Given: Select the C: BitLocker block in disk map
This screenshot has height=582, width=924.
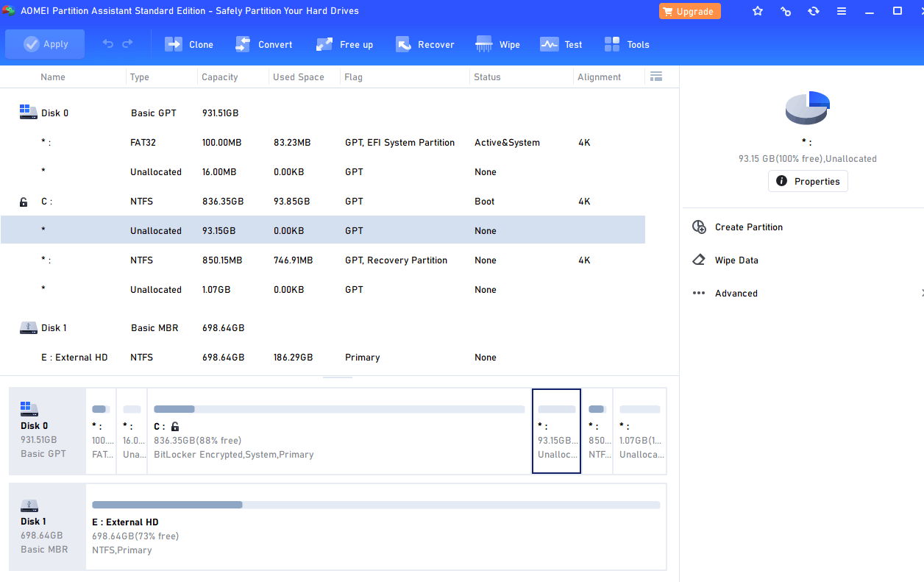Looking at the screenshot, I should coord(339,431).
